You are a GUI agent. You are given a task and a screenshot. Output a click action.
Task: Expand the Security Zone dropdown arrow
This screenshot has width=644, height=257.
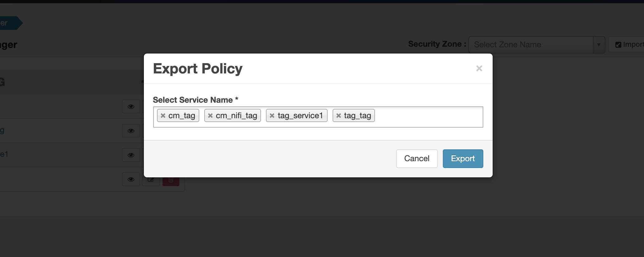(599, 45)
